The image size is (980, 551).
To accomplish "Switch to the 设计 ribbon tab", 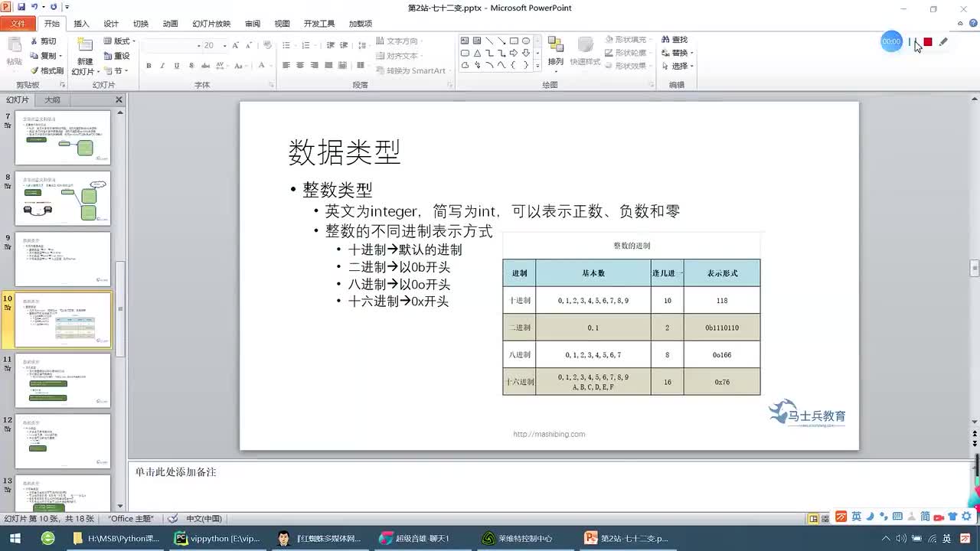I will click(111, 24).
